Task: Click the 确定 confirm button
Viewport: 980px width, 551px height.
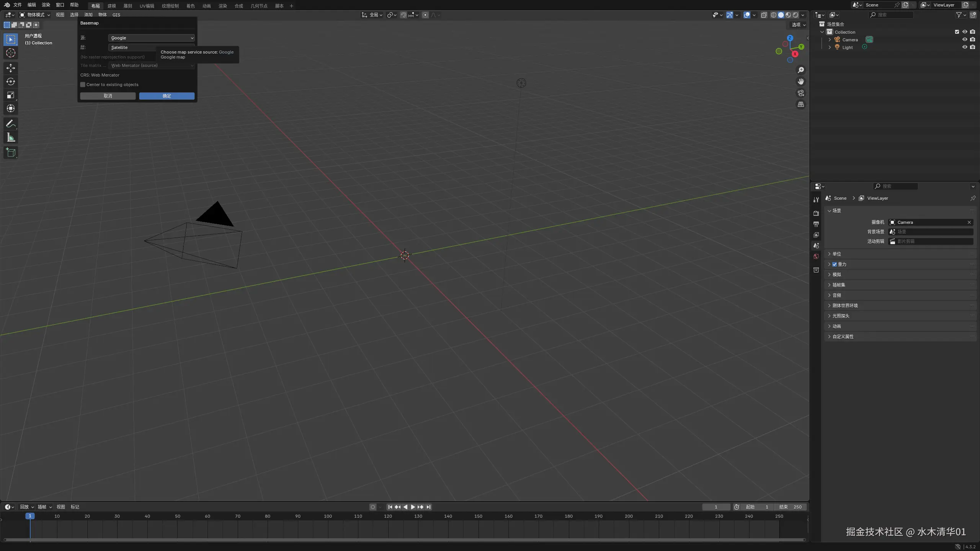Action: point(167,96)
